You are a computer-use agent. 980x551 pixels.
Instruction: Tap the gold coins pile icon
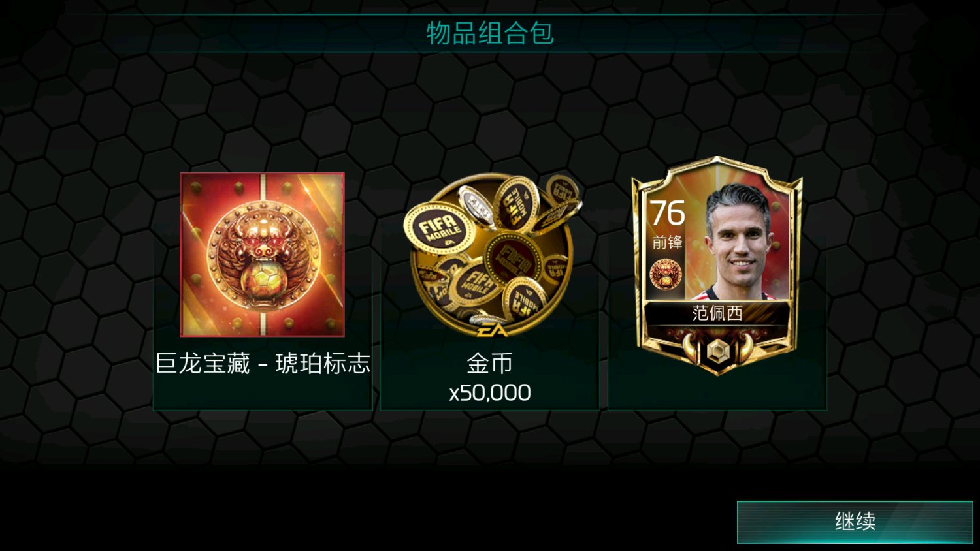tap(490, 255)
